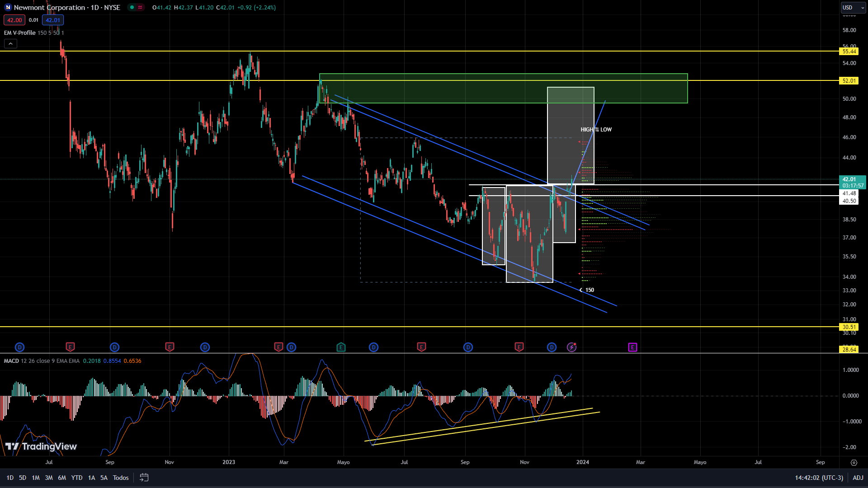Click the 2024 time axis label
Viewport: 868px width, 488px height.
[583, 462]
